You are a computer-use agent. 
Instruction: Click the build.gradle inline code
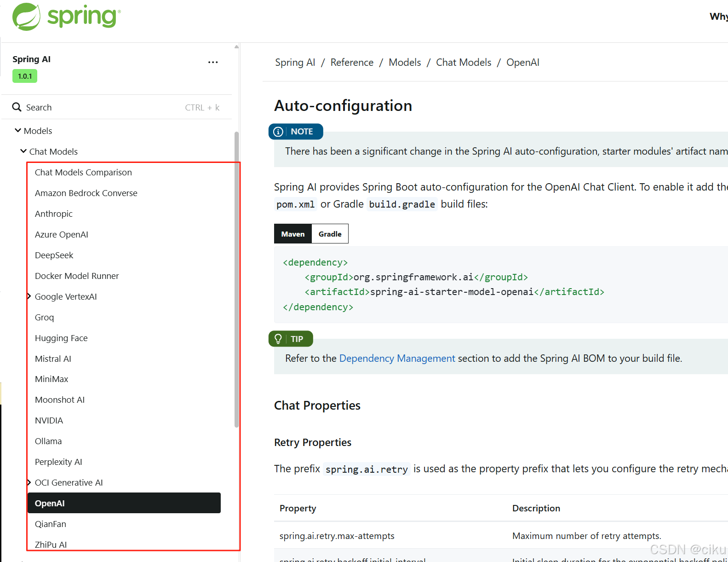point(402,204)
